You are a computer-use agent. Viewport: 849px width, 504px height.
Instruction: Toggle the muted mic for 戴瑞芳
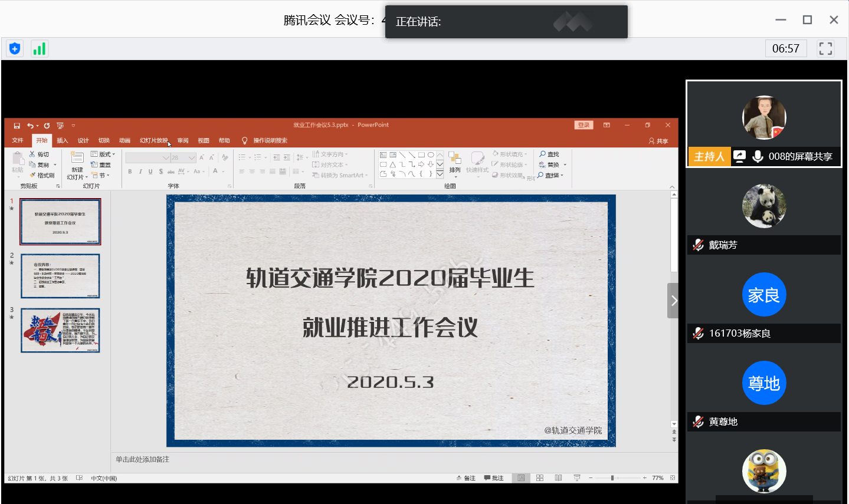699,245
